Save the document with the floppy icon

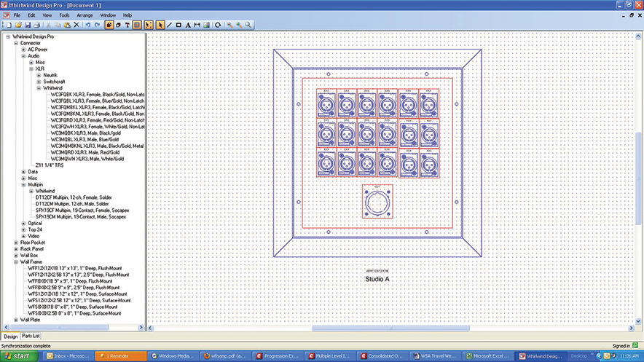(28, 25)
